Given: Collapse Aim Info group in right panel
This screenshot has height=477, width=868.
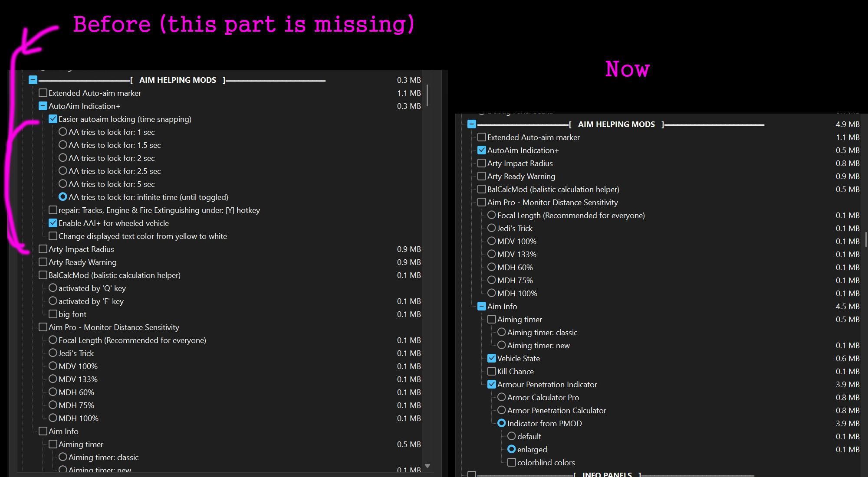Looking at the screenshot, I should click(x=481, y=306).
